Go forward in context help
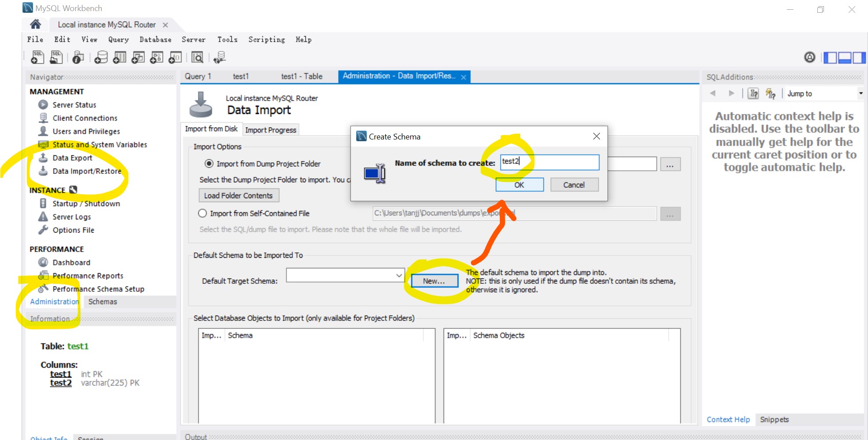 tap(731, 93)
